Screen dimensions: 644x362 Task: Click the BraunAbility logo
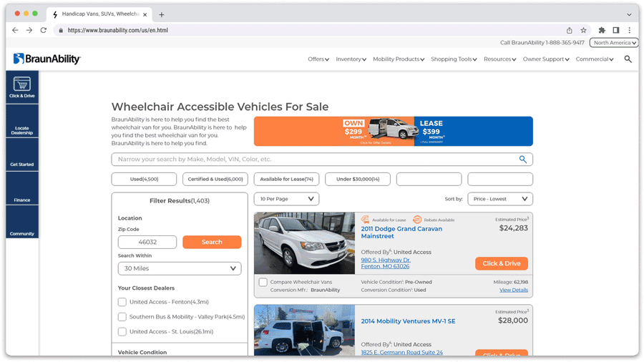47,59
